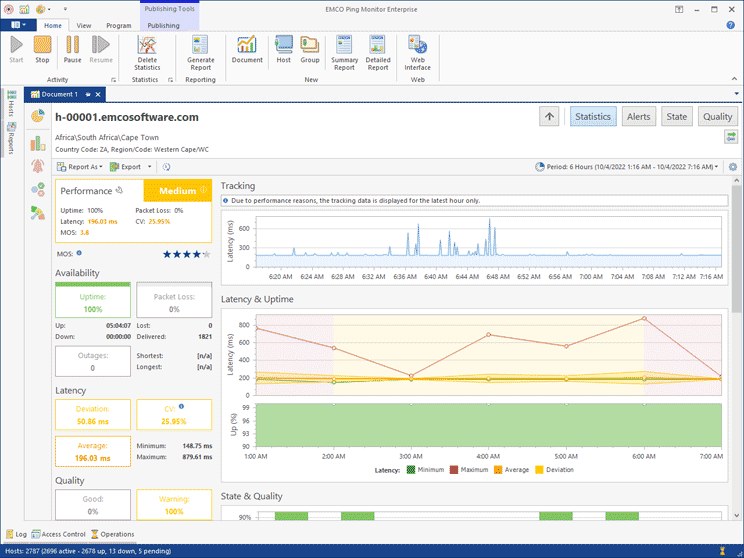The height and width of the screenshot is (558, 744).
Task: Open the Export dropdown arrow
Action: 150,167
